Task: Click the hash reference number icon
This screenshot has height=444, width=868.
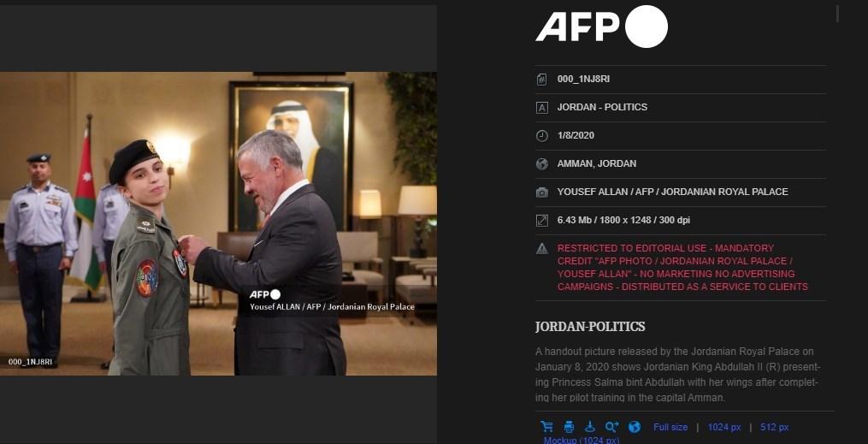Action: coord(542,80)
